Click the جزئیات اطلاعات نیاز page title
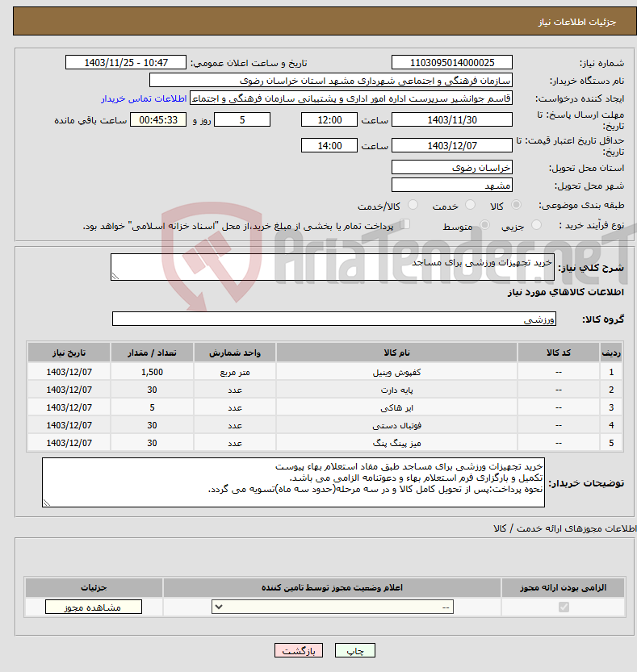This screenshot has height=672, width=637. (x=577, y=22)
